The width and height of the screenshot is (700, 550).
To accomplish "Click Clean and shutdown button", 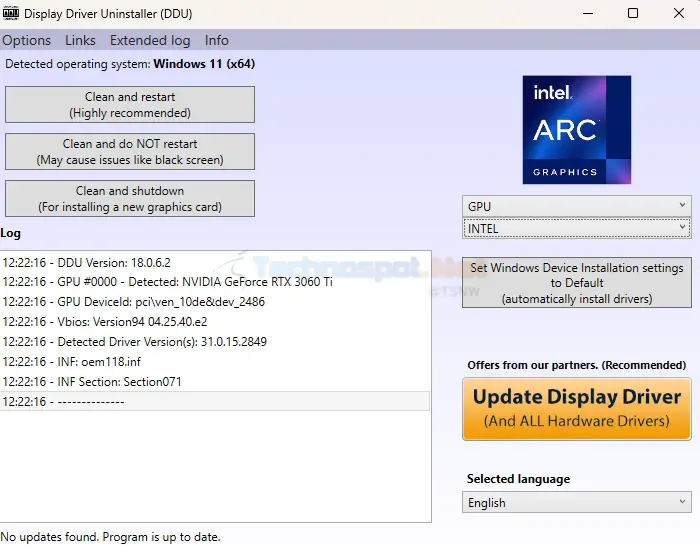I will [130, 199].
